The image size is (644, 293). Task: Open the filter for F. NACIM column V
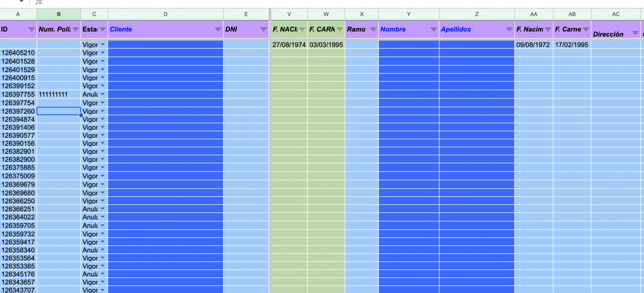(x=302, y=30)
